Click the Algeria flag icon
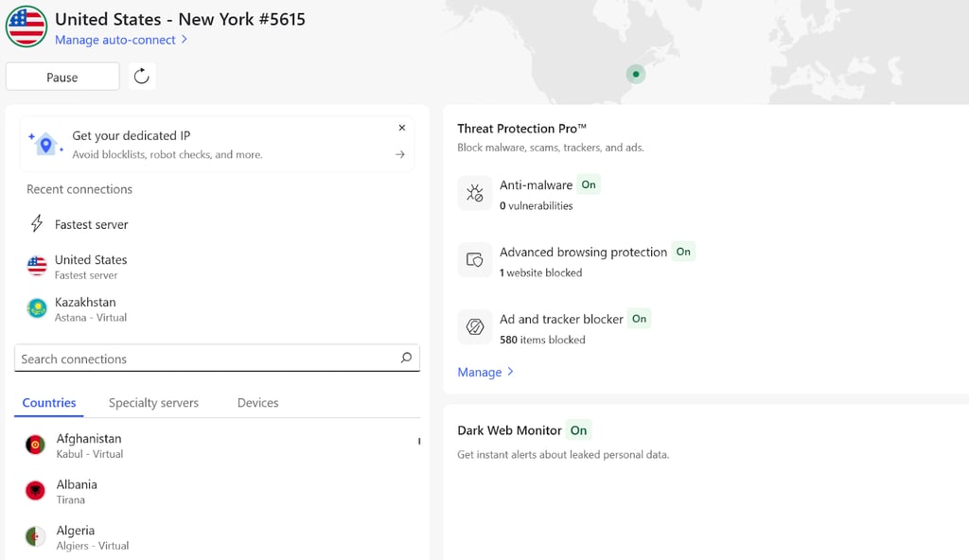Viewport: 969px width, 560px height. pyautogui.click(x=35, y=536)
